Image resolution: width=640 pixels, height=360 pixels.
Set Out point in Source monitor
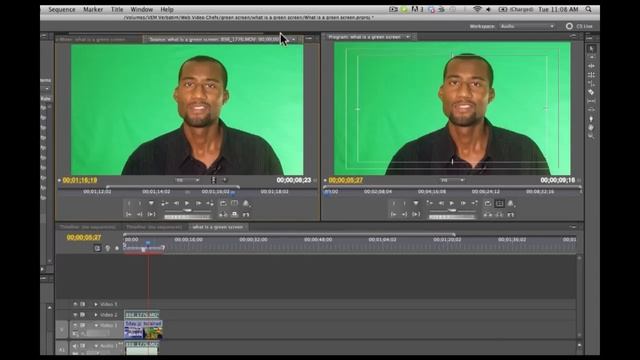click(140, 203)
